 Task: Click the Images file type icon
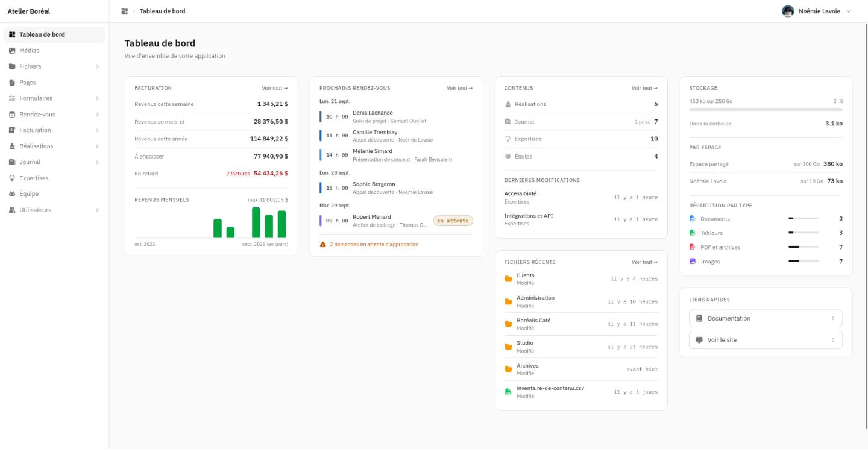(693, 262)
